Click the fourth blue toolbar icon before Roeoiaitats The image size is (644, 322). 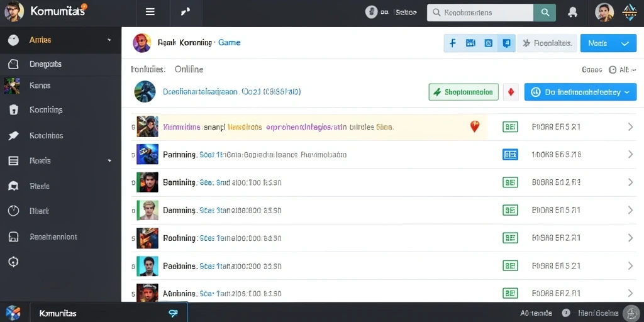point(506,43)
